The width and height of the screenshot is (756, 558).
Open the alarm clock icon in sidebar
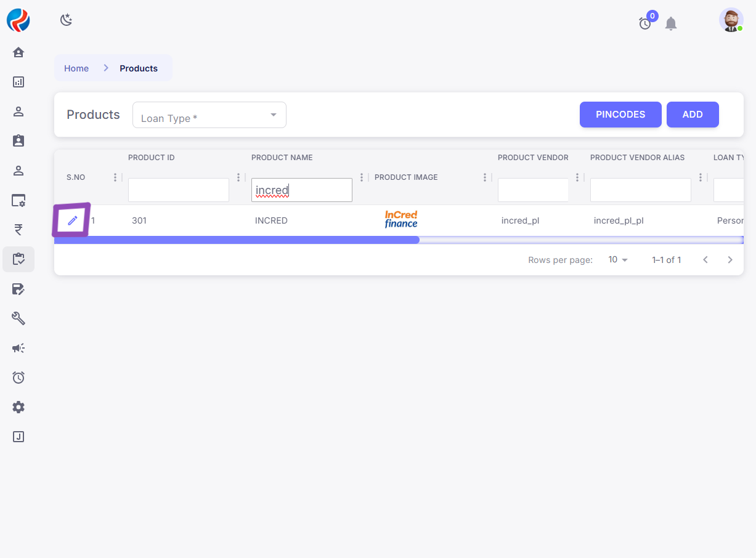point(18,378)
